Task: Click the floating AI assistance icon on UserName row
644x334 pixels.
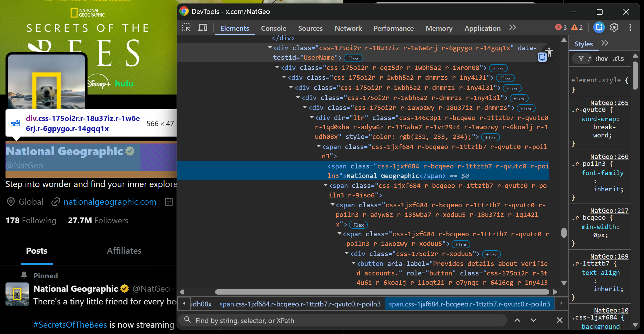Action: (542, 57)
